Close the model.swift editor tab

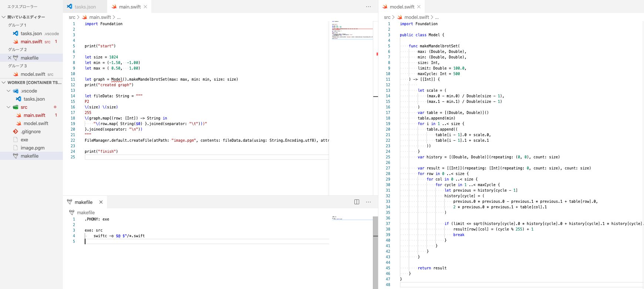click(419, 7)
